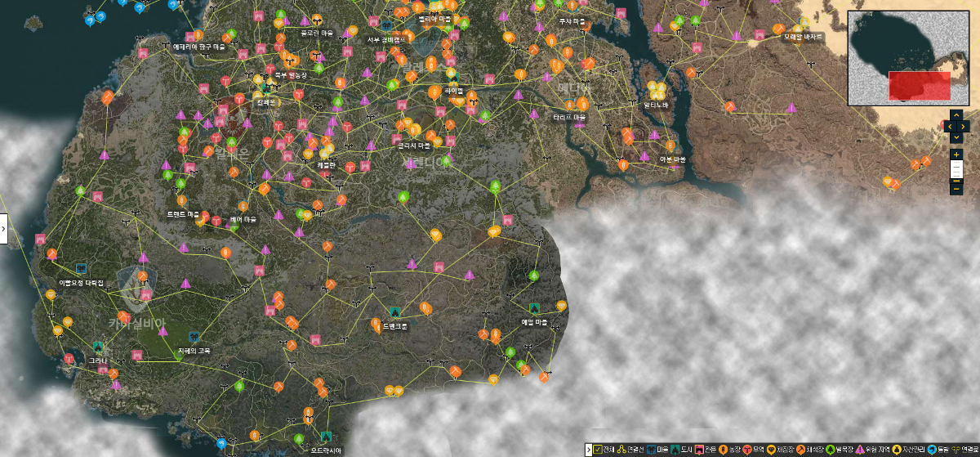Click the 알티노바 asset management marker
Screen dimensions: 980x457
(656, 88)
